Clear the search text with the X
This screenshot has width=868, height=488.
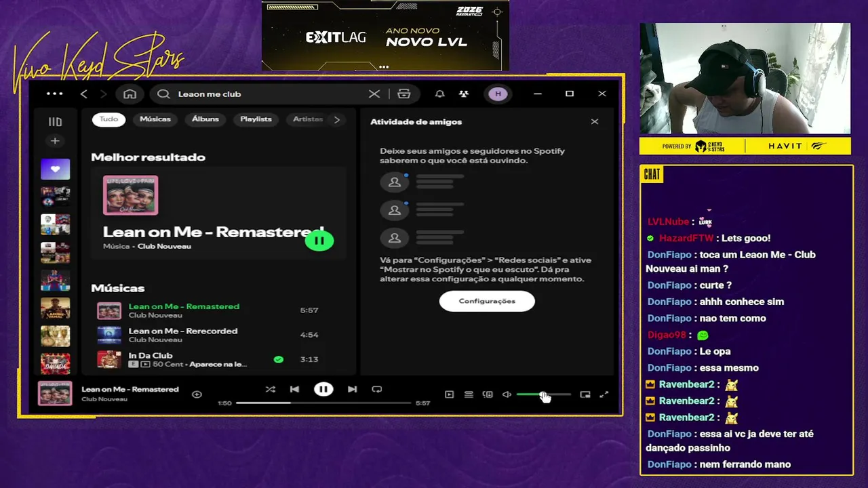tap(374, 94)
